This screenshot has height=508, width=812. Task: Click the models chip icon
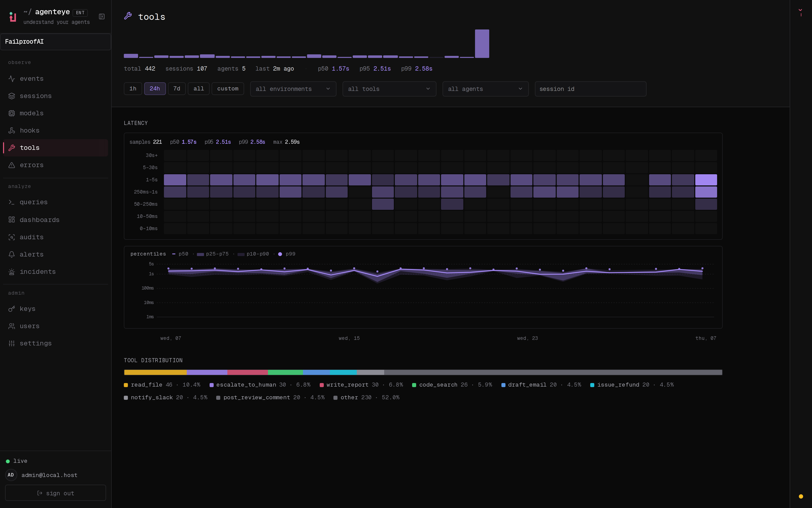tap(12, 113)
